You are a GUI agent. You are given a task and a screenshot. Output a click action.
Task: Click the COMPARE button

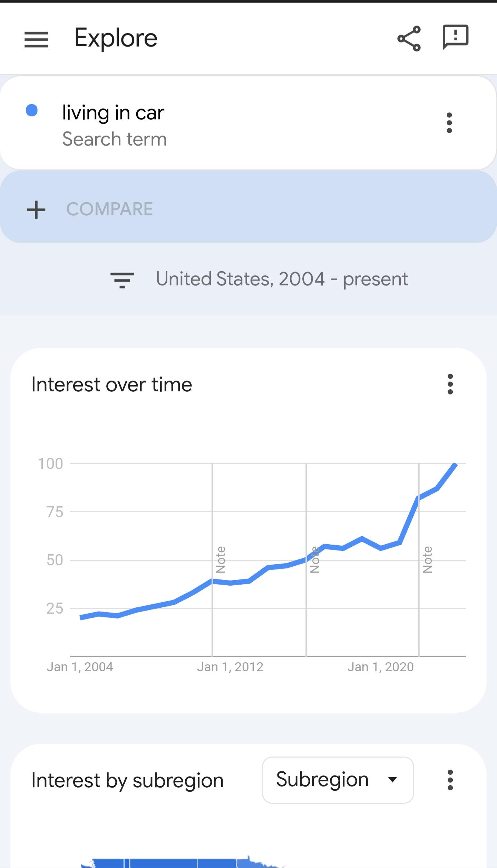click(109, 209)
